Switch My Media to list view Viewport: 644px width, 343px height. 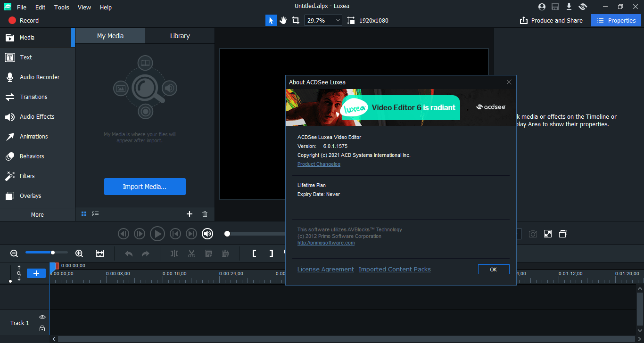(96, 214)
